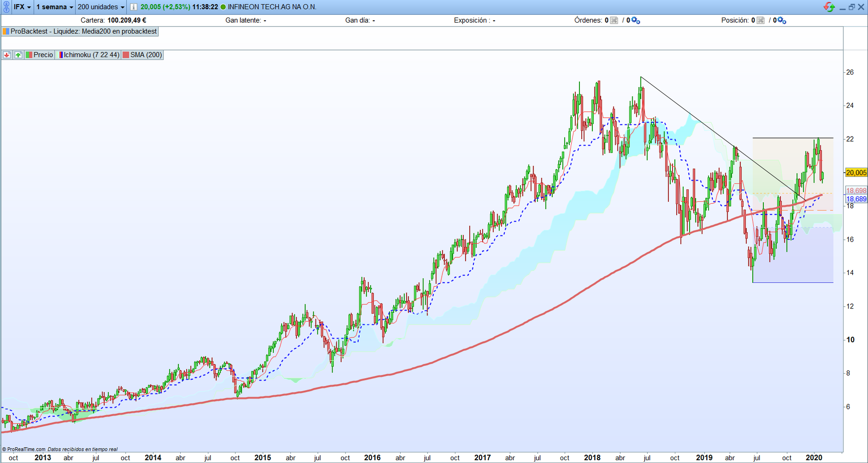
Task: Click the red-green trading arrows icon
Action: click(829, 7)
